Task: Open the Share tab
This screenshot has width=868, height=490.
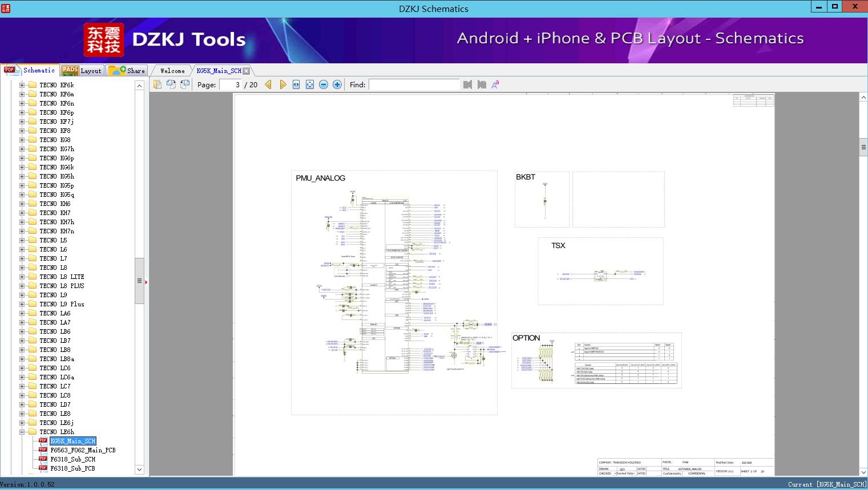Action: (127, 71)
